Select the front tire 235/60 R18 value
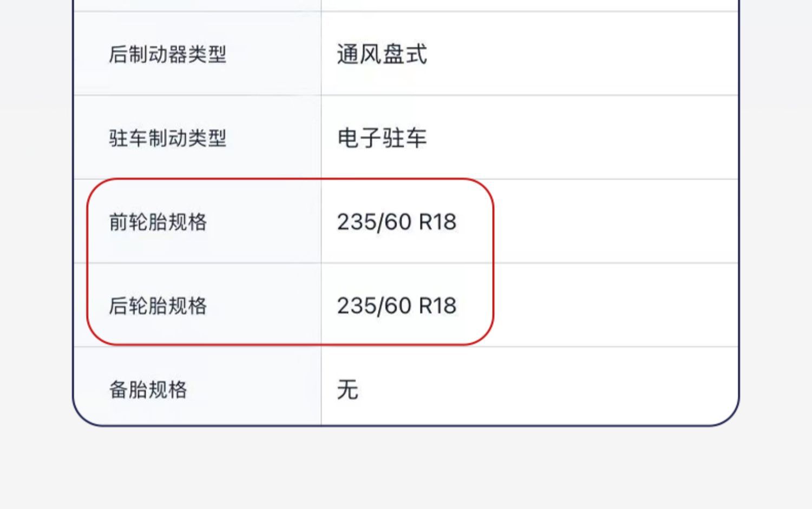This screenshot has width=812, height=509. click(x=396, y=222)
